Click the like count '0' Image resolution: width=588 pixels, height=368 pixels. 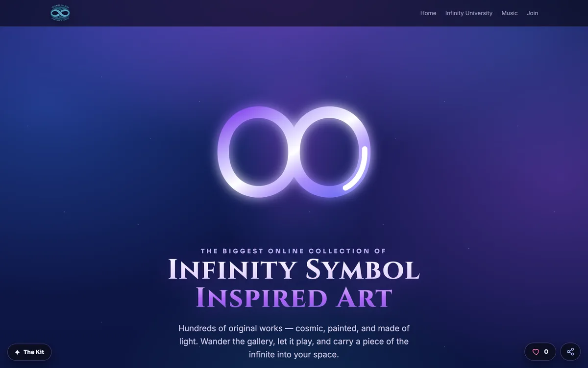click(546, 352)
